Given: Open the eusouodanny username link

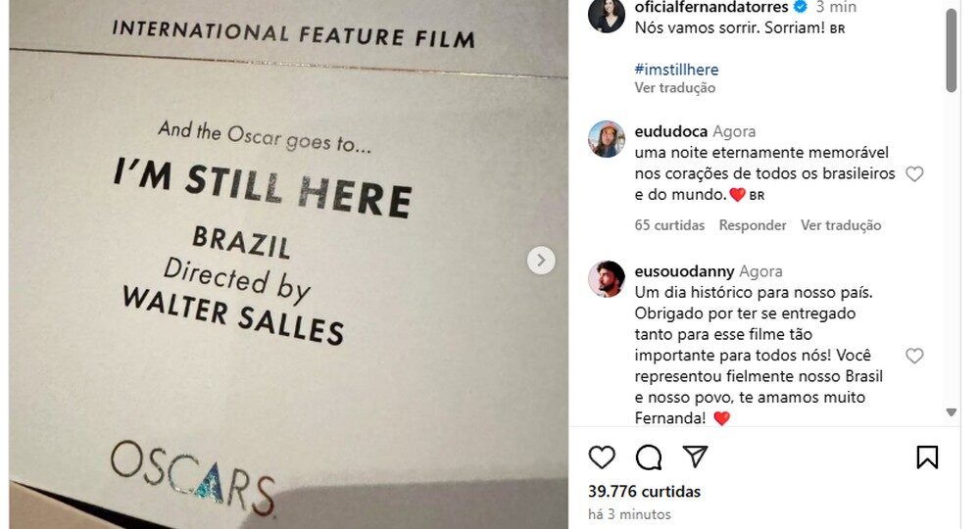Looking at the screenshot, I should tap(684, 271).
